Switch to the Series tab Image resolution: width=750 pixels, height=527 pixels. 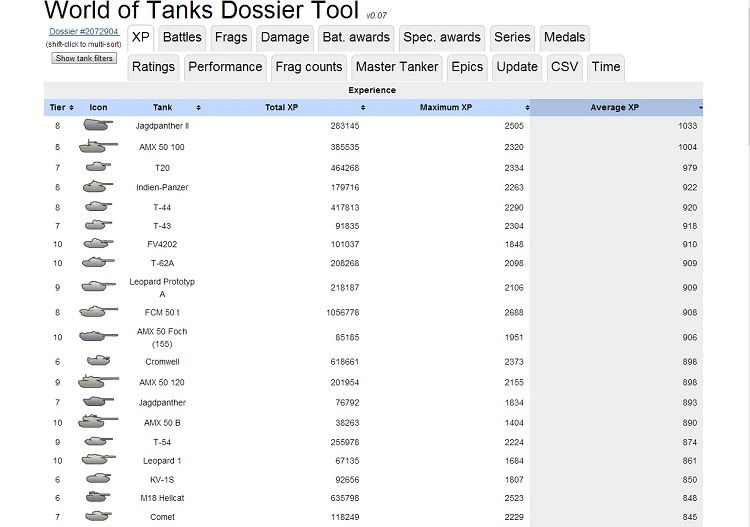(x=512, y=37)
